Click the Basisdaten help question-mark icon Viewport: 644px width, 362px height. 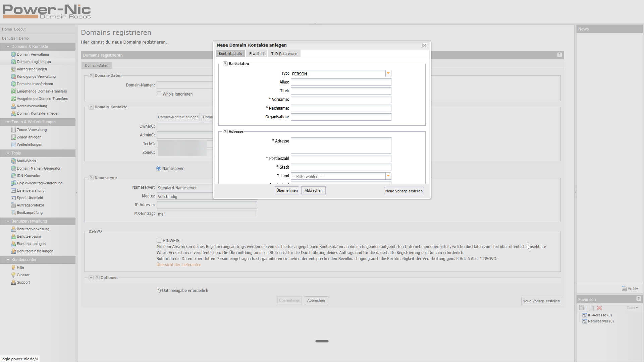(x=225, y=64)
